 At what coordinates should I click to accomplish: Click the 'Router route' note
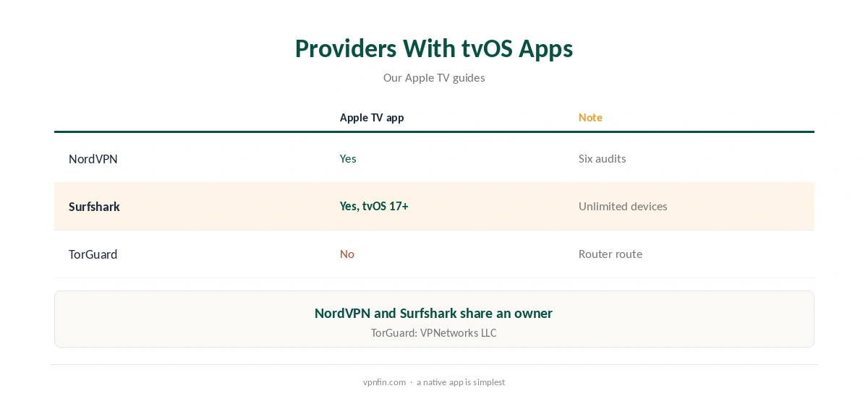(610, 254)
